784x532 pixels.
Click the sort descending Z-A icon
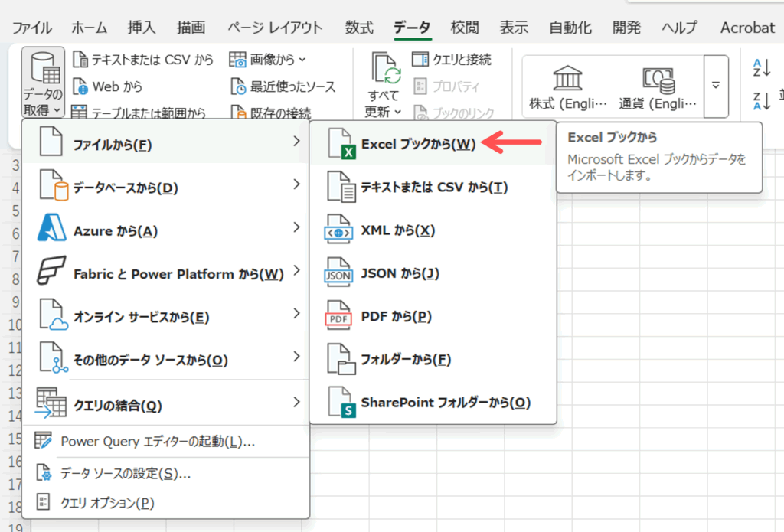coord(762,100)
